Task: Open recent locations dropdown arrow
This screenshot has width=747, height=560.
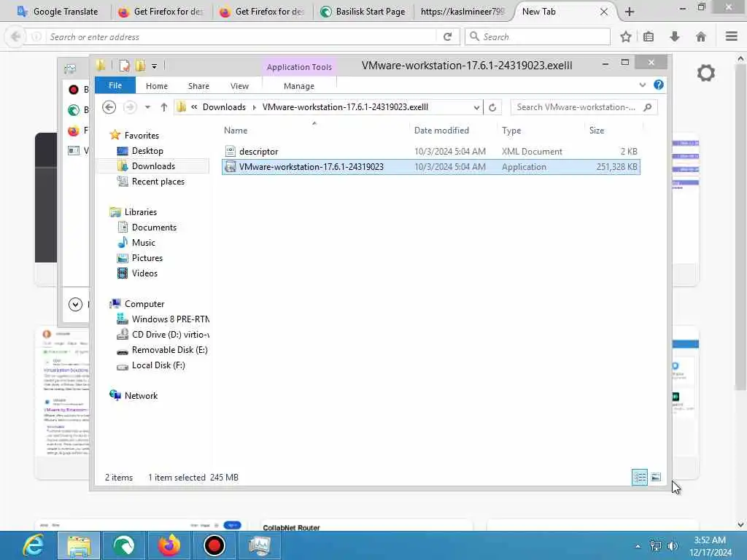Action: [147, 108]
